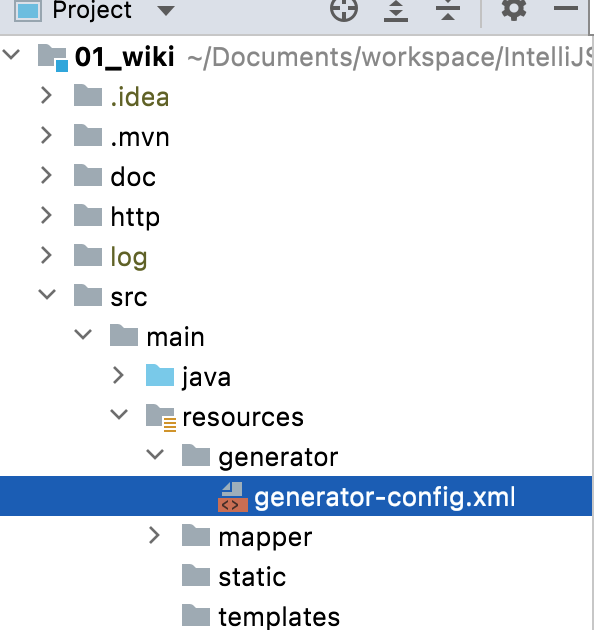594x630 pixels.
Task: Select the static tree row label
Action: tap(252, 577)
